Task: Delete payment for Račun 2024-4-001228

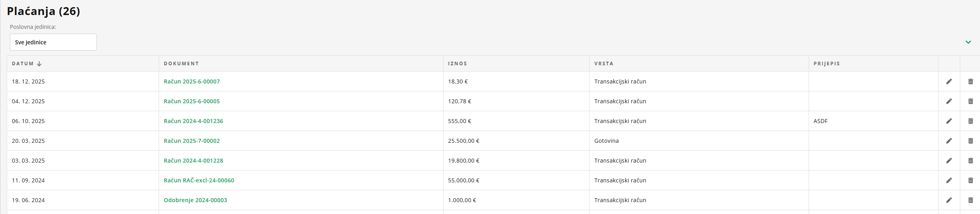Action: click(x=971, y=161)
